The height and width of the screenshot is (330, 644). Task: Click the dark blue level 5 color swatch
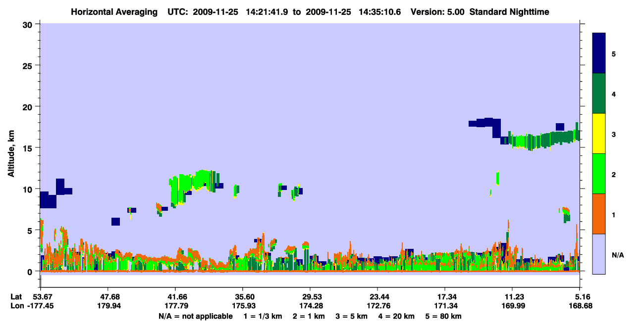click(x=599, y=53)
